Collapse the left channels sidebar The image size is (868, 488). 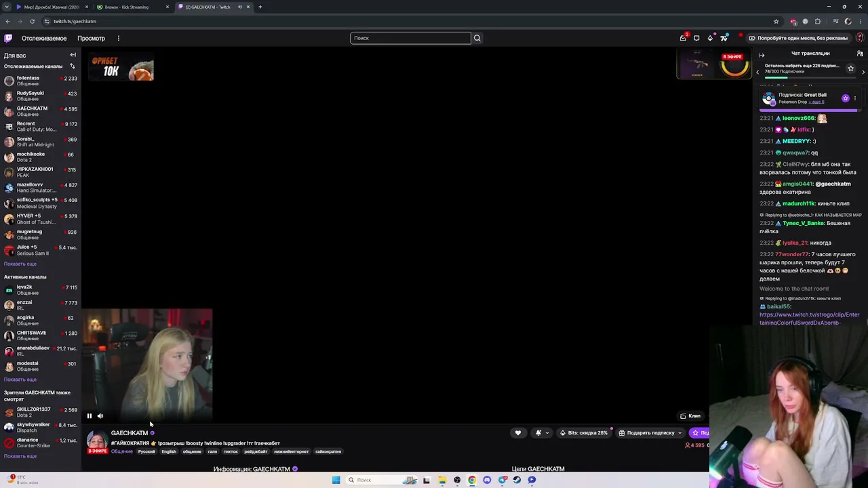(x=73, y=55)
